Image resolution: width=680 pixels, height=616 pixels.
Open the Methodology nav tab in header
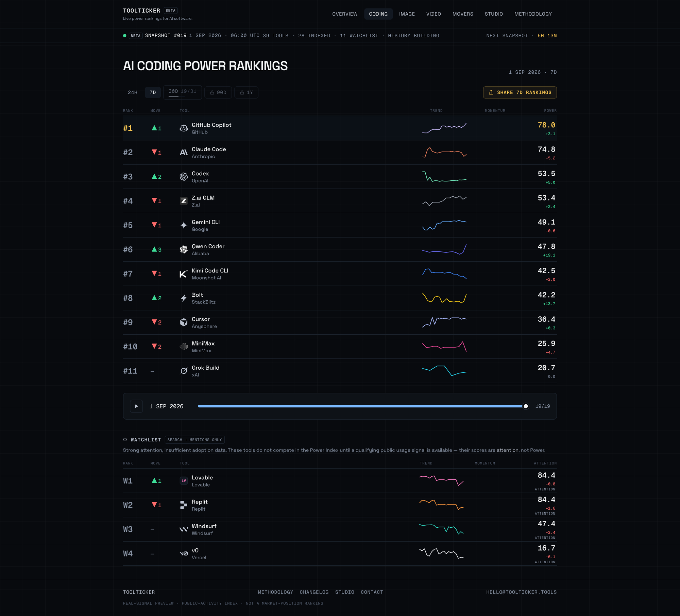[533, 14]
